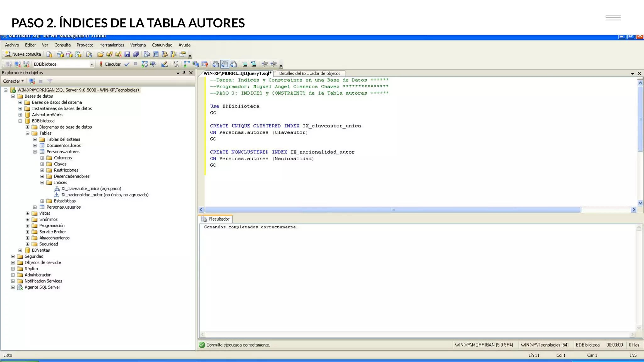Click the Save All toolbar icon
Viewport: 644px width, 362px height.
(136, 54)
